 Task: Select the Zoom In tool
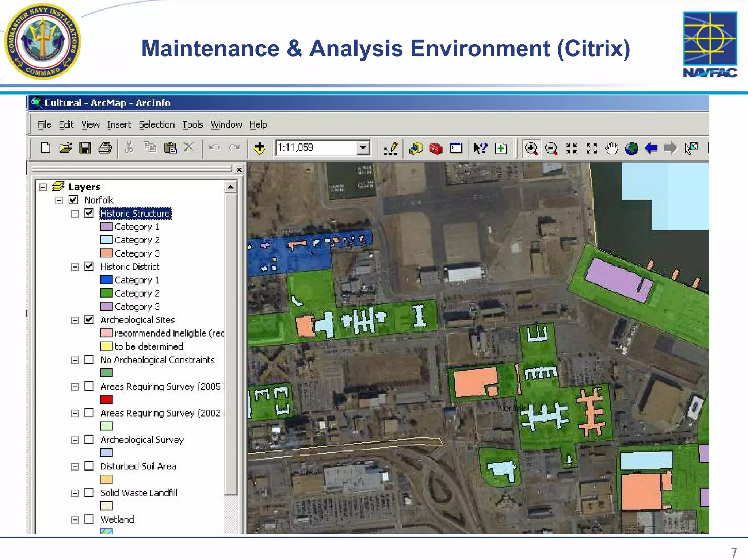tap(531, 148)
